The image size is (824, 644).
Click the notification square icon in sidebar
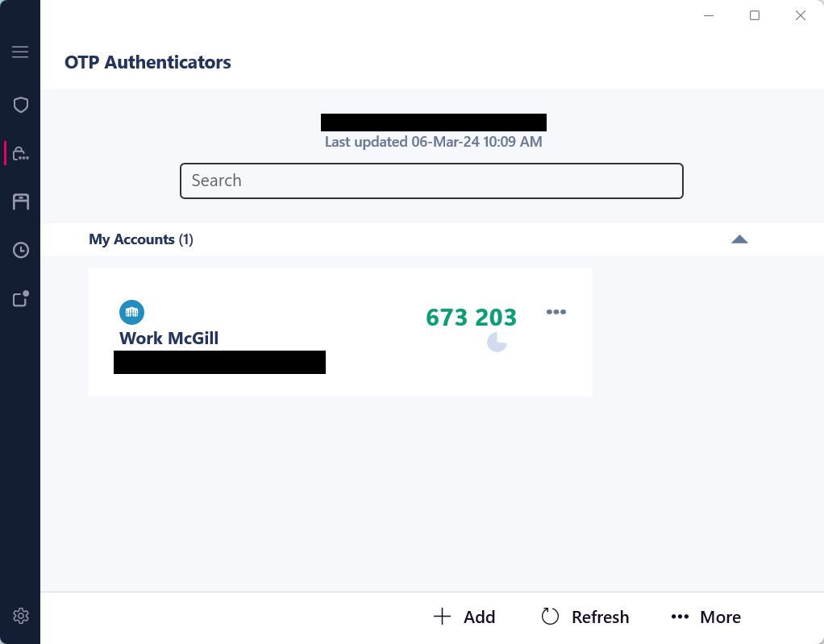pyautogui.click(x=21, y=299)
